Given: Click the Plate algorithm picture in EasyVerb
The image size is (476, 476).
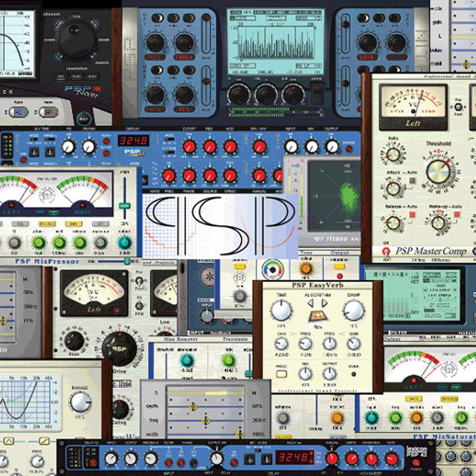Looking at the screenshot, I should [318, 317].
